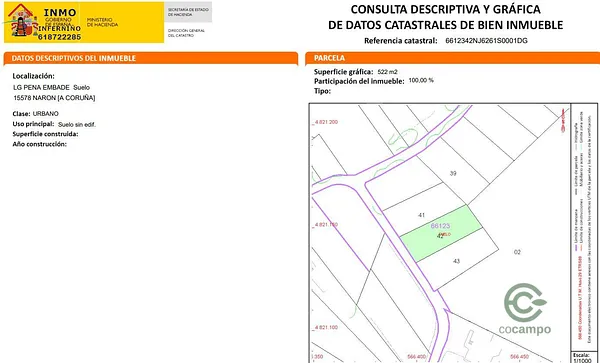Viewport: 600px width, 363px height.
Task: Click the block number 66123 on the map
Action: coord(440,226)
